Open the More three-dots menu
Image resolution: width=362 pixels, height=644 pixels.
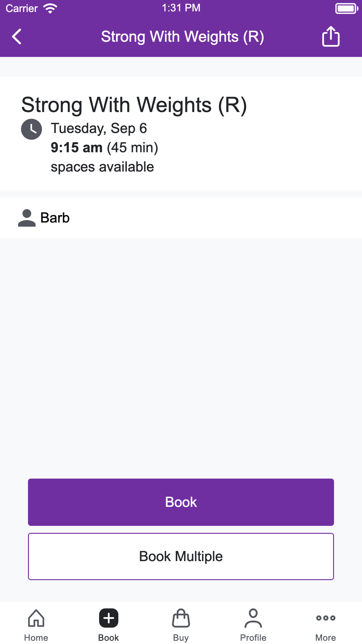[x=326, y=618]
